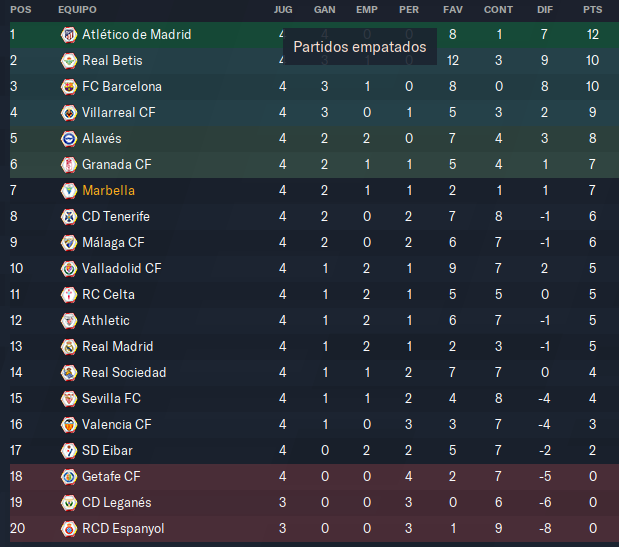
Task: Click the Real Betis club badge
Action: coord(69,61)
